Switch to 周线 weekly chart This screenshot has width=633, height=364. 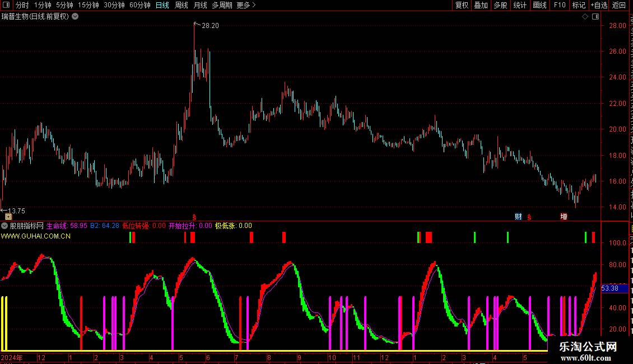pyautogui.click(x=181, y=5)
